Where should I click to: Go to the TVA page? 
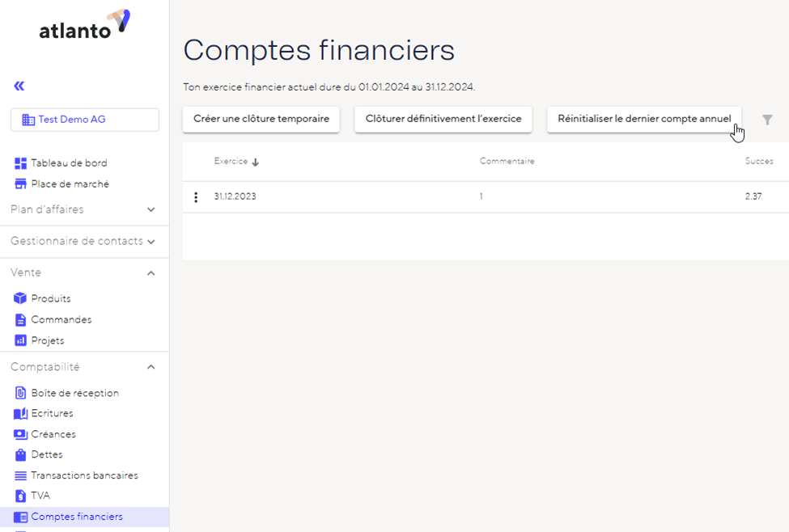click(x=40, y=496)
